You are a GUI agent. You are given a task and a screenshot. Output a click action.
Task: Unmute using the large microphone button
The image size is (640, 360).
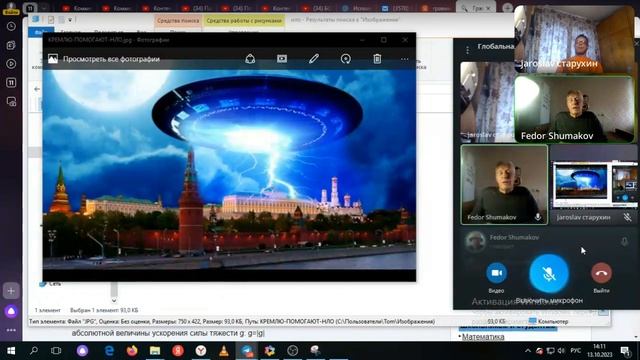[549, 274]
